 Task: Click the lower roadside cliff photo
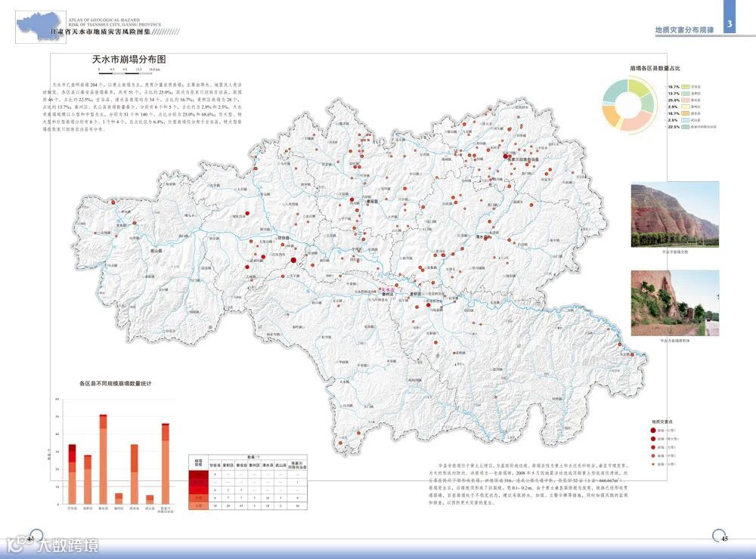coord(675,303)
